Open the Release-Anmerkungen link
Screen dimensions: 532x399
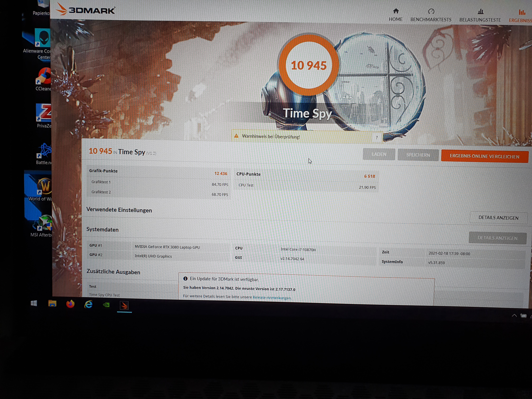click(272, 298)
